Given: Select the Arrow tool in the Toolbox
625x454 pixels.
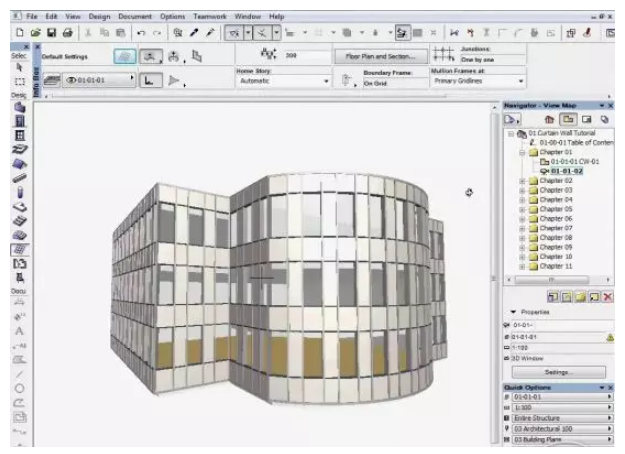Looking at the screenshot, I should click(19, 67).
